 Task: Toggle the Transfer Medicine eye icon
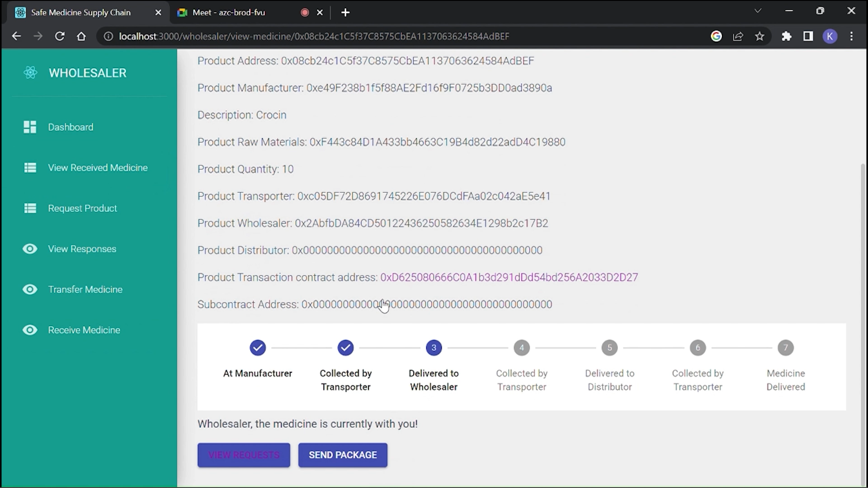pos(29,289)
